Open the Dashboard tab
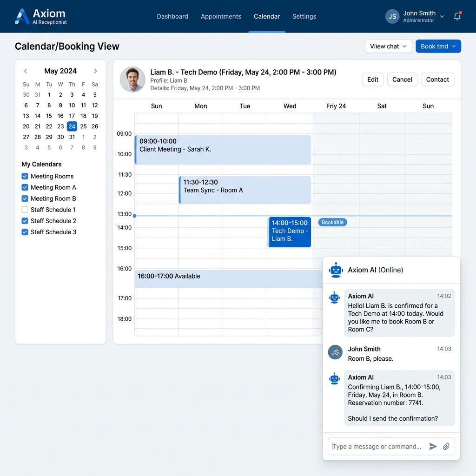This screenshot has width=476, height=476. point(172,16)
